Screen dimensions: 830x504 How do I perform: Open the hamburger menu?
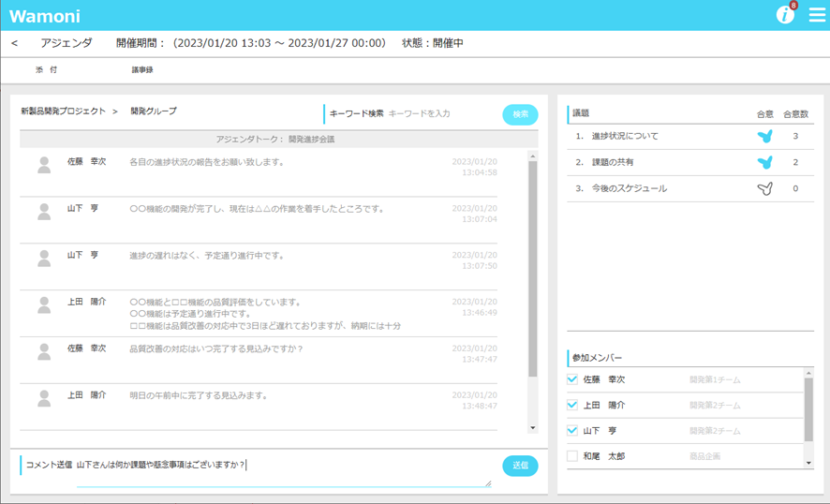817,15
